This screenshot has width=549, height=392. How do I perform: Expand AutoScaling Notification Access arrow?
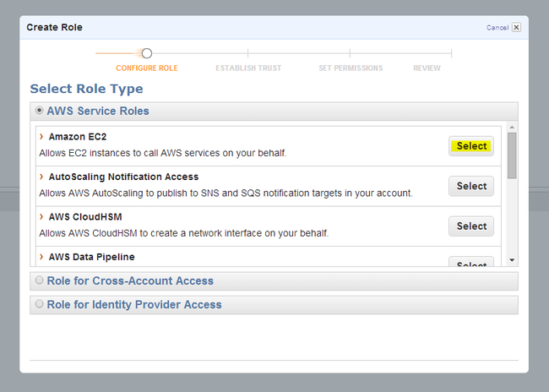pyautogui.click(x=41, y=177)
